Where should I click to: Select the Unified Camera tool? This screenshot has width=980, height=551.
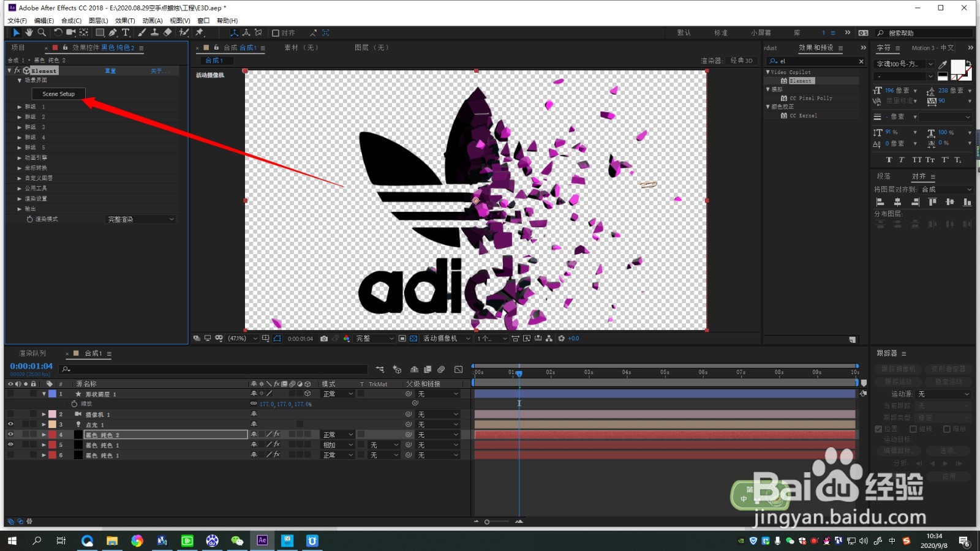tap(71, 32)
